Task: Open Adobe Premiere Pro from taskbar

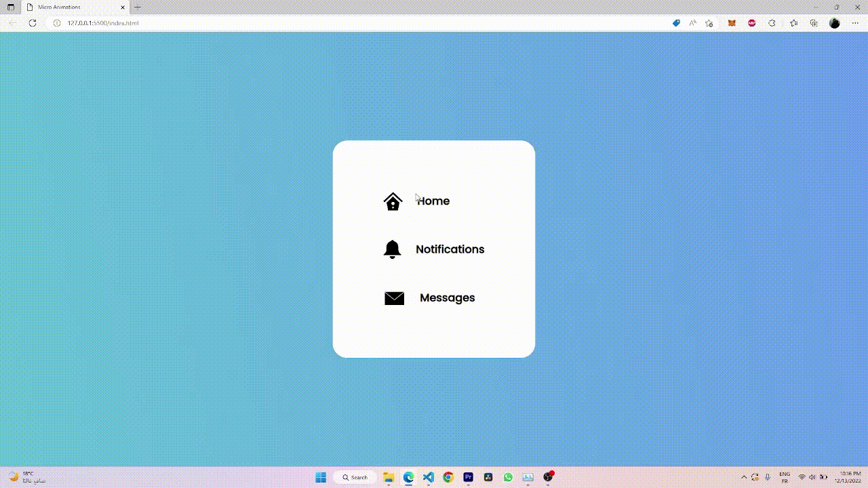Action: tap(468, 477)
